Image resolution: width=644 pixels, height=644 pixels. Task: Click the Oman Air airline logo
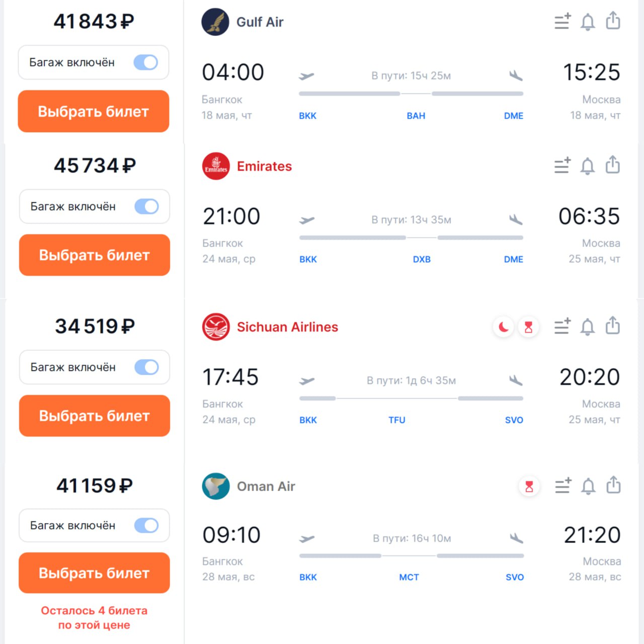coord(216,486)
